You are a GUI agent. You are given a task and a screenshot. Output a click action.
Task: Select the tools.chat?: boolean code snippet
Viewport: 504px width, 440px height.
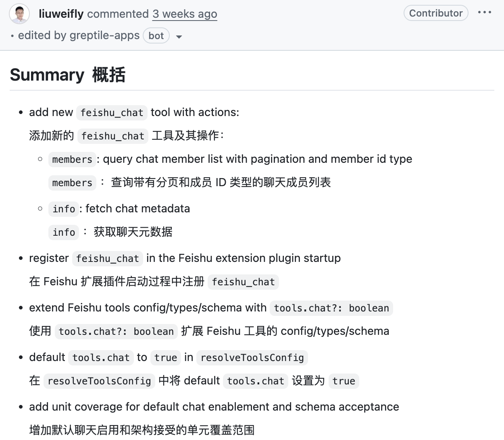coord(331,308)
